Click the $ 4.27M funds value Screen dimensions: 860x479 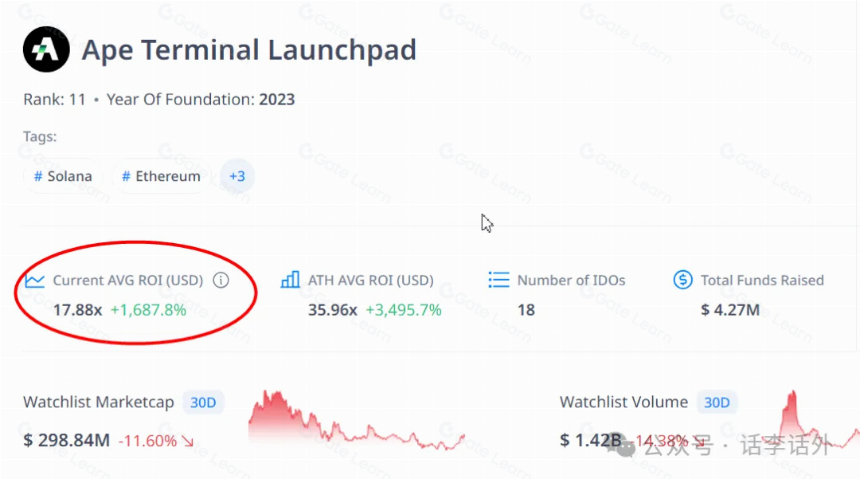tap(730, 310)
